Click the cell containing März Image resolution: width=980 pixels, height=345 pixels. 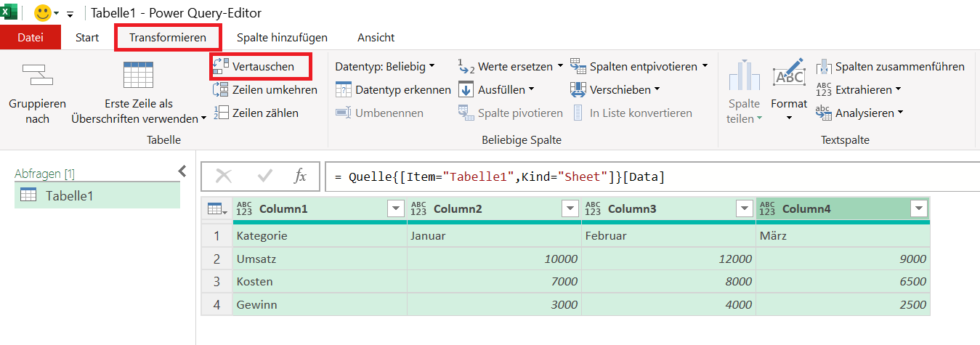tap(843, 236)
